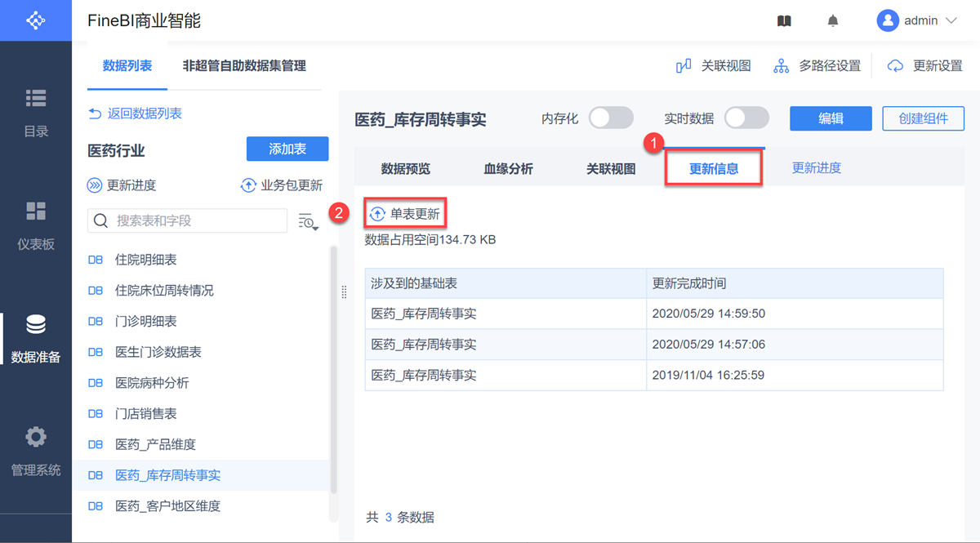Screen dimensions: 980x543
Task: Open the documentation book icon
Action: [x=784, y=21]
